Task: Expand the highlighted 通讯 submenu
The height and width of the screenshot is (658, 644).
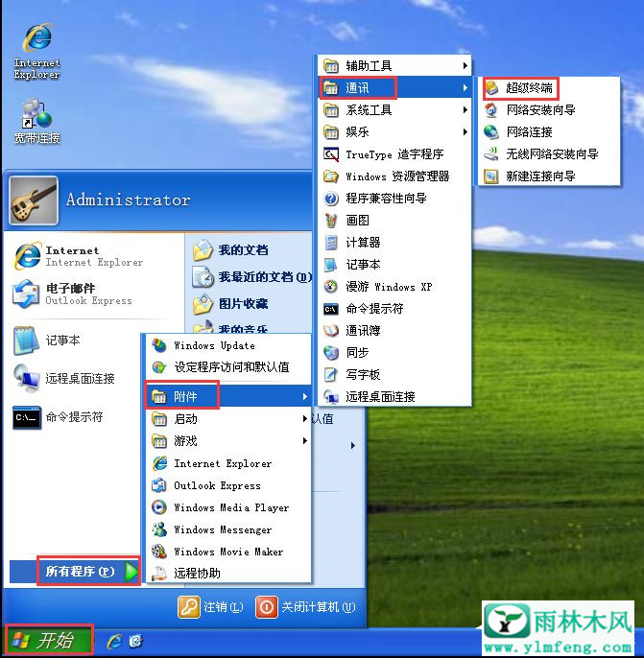Action: (394, 87)
